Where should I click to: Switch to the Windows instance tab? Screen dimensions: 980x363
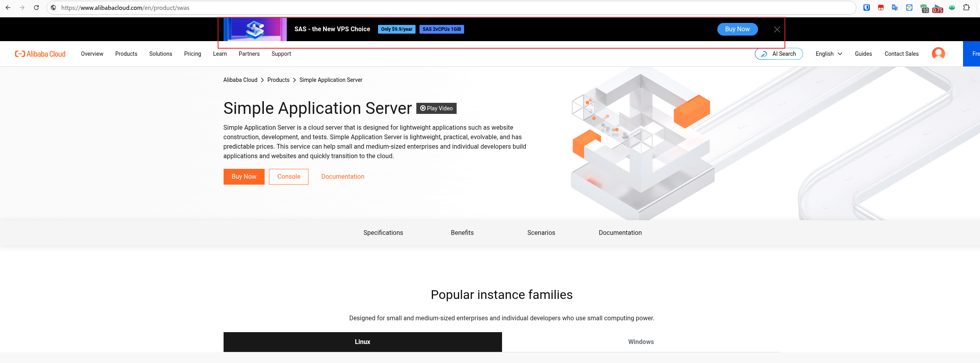(x=641, y=342)
